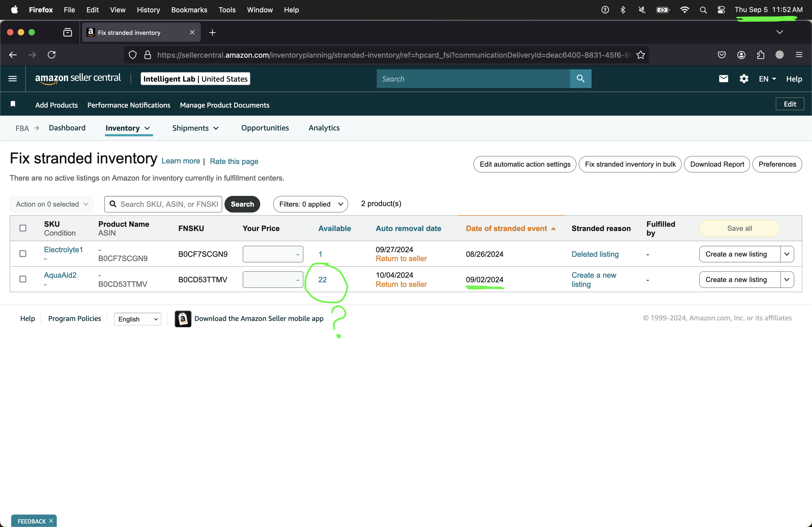The width and height of the screenshot is (812, 527).
Task: Tick the select-all checkbox in table header
Action: tap(23, 228)
